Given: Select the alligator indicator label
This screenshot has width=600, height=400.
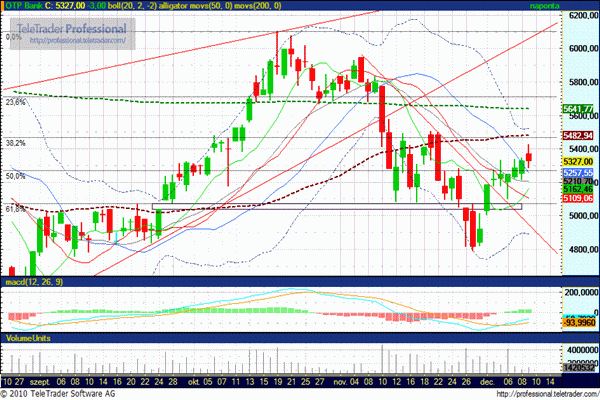Looking at the screenshot, I should [x=200, y=6].
